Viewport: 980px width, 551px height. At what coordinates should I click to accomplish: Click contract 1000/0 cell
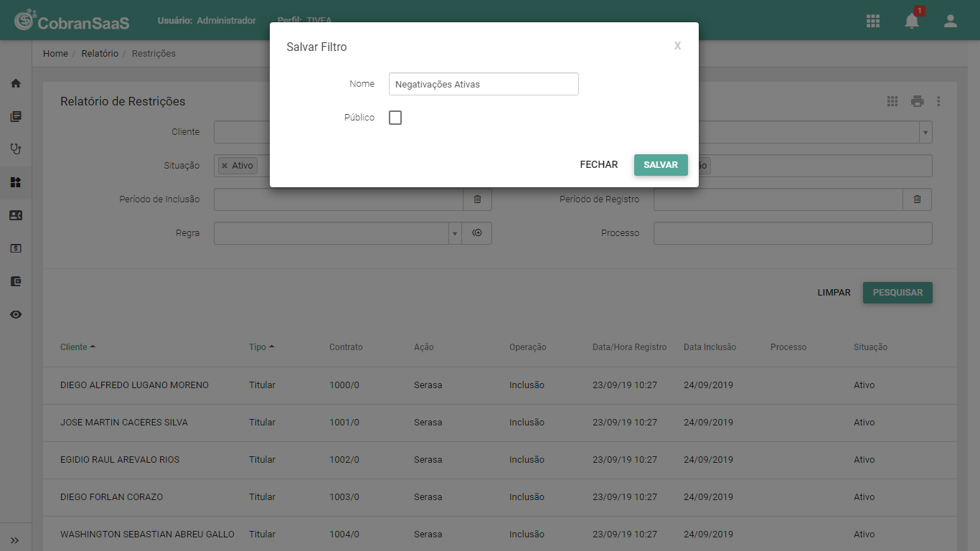pos(344,385)
